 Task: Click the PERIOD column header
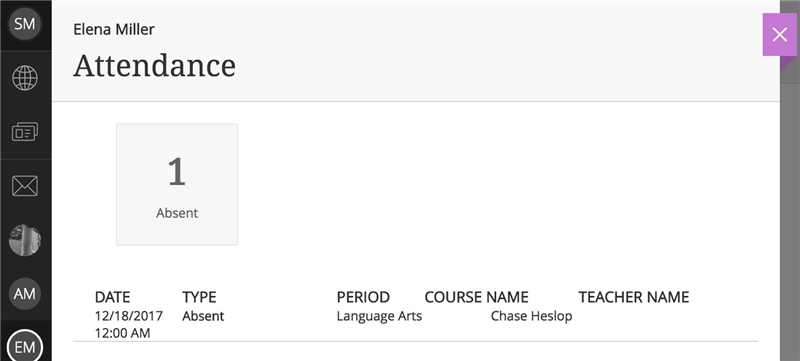363,297
